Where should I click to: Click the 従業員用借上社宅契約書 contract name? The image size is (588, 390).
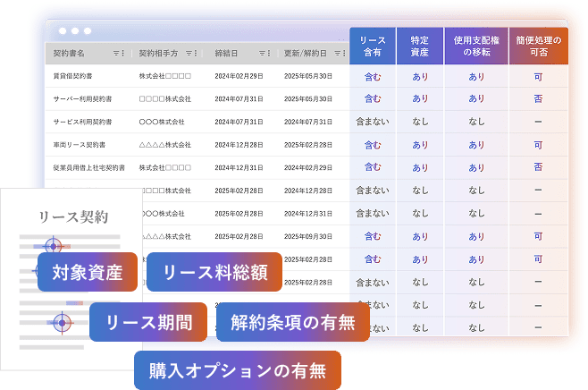(x=88, y=167)
